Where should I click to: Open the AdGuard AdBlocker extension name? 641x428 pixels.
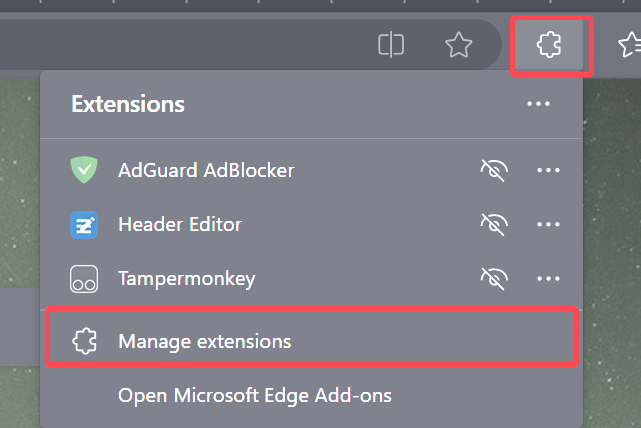pos(206,170)
